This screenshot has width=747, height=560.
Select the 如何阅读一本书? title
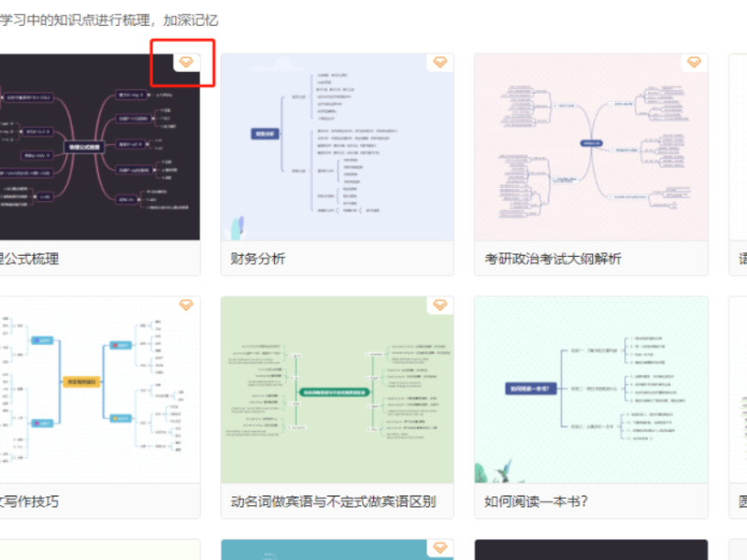point(536,502)
